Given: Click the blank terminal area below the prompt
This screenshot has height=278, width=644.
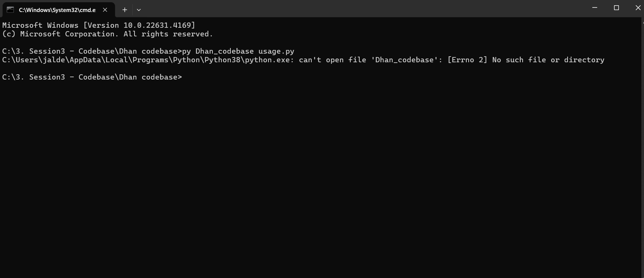Looking at the screenshot, I should point(320,180).
